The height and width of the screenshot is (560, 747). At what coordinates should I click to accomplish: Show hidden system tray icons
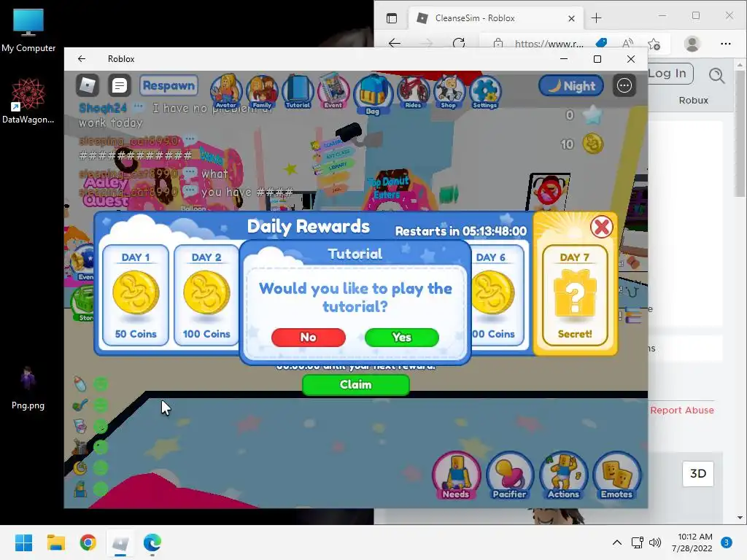[617, 542]
